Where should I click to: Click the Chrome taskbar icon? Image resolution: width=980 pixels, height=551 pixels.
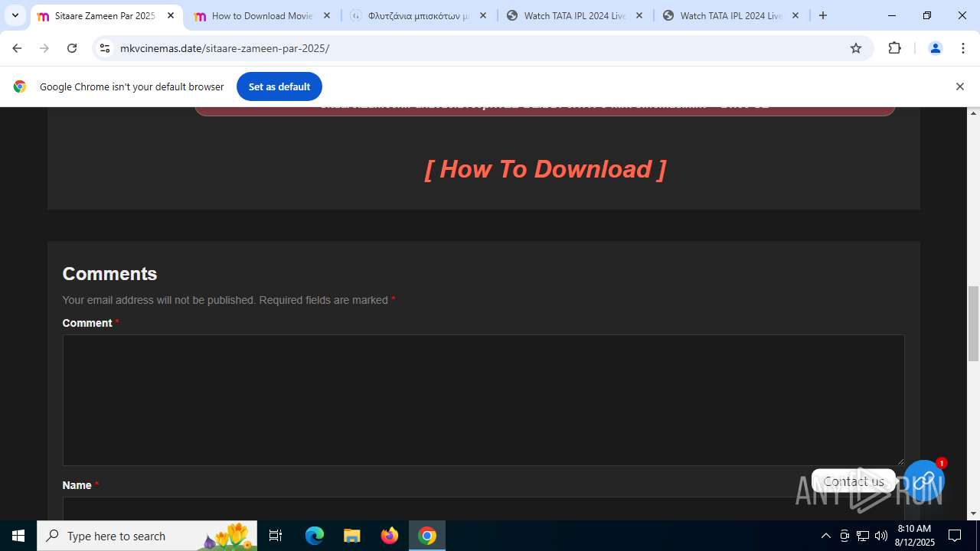[x=427, y=536]
